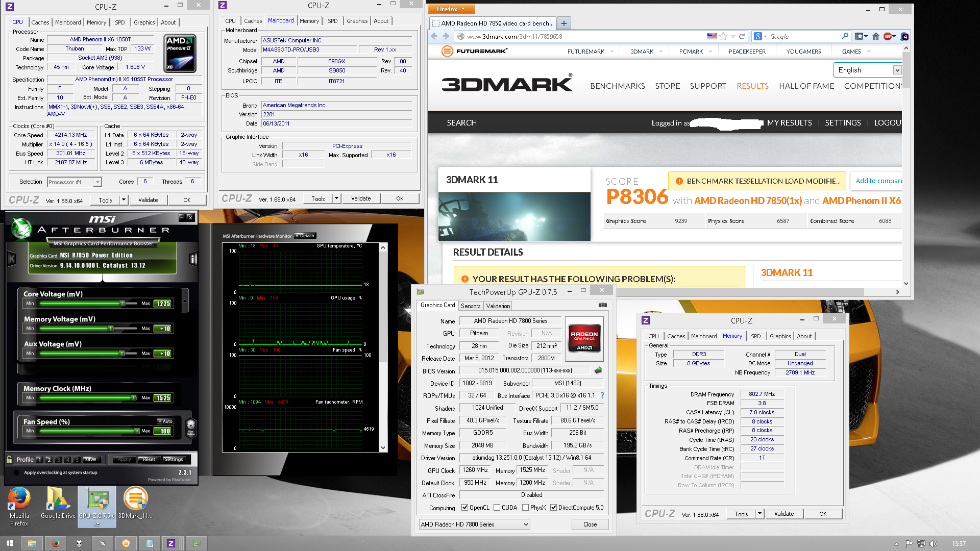Viewport: 980px width, 551px height.
Task: Toggle PhysX checkbox in GPU-Z
Action: pos(525,508)
